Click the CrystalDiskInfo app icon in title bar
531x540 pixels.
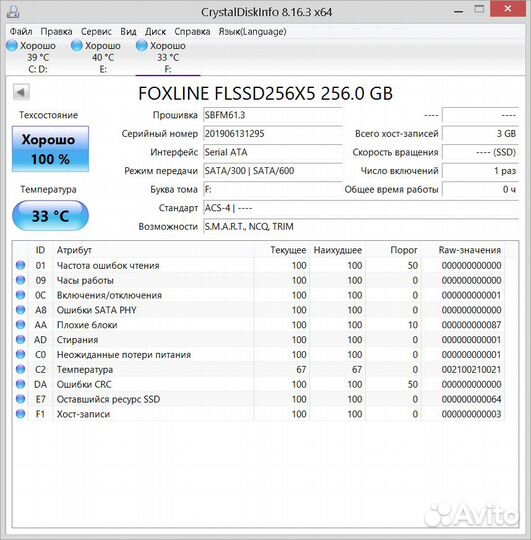pos(13,11)
